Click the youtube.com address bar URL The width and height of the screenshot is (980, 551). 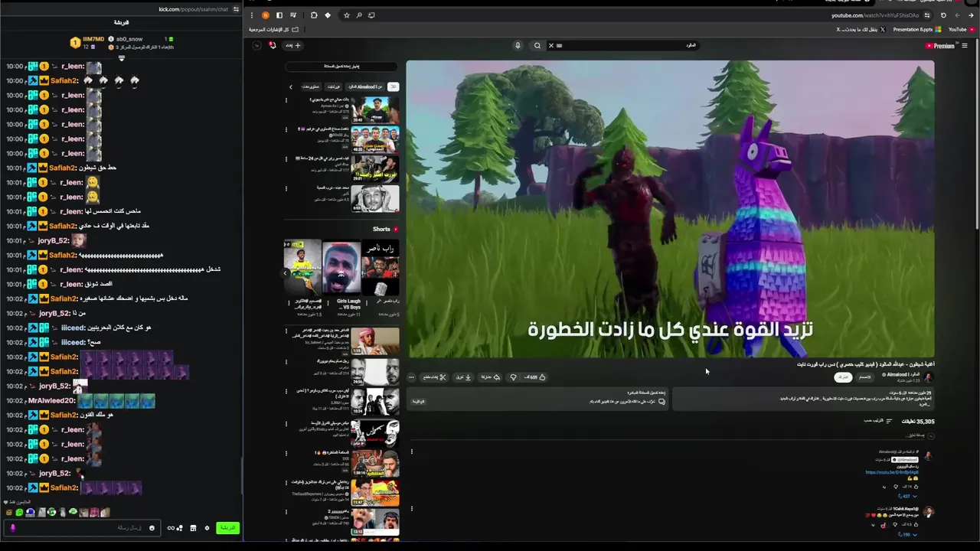[874, 15]
